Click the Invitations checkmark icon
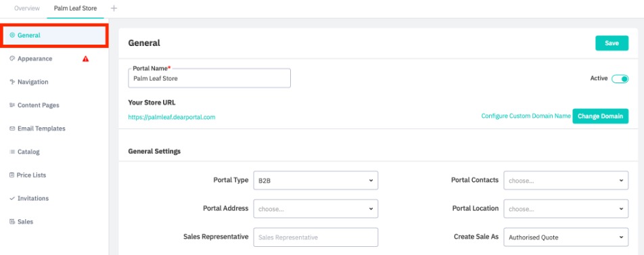644x255 pixels. coord(12,198)
